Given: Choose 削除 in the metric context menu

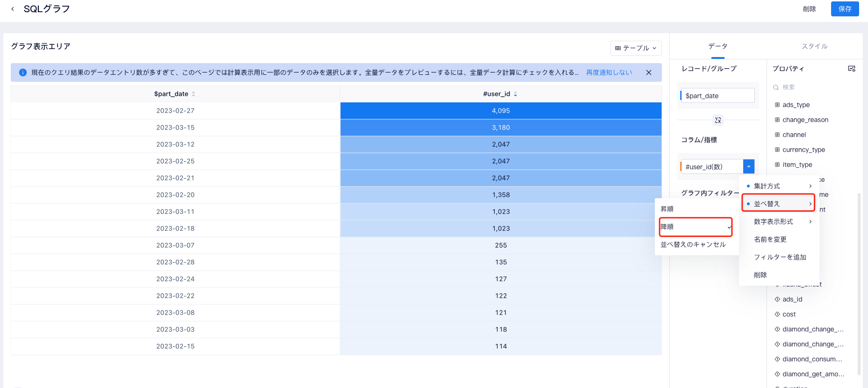Looking at the screenshot, I should (779, 275).
